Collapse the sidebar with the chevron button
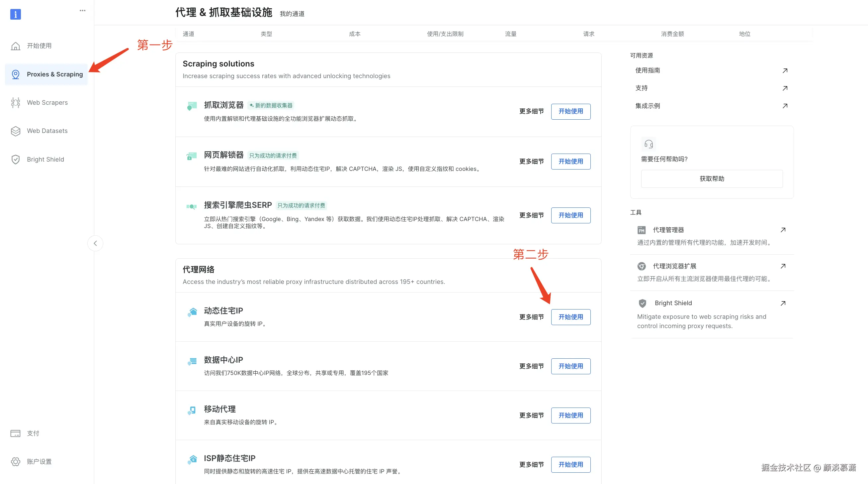The height and width of the screenshot is (484, 868). click(95, 243)
